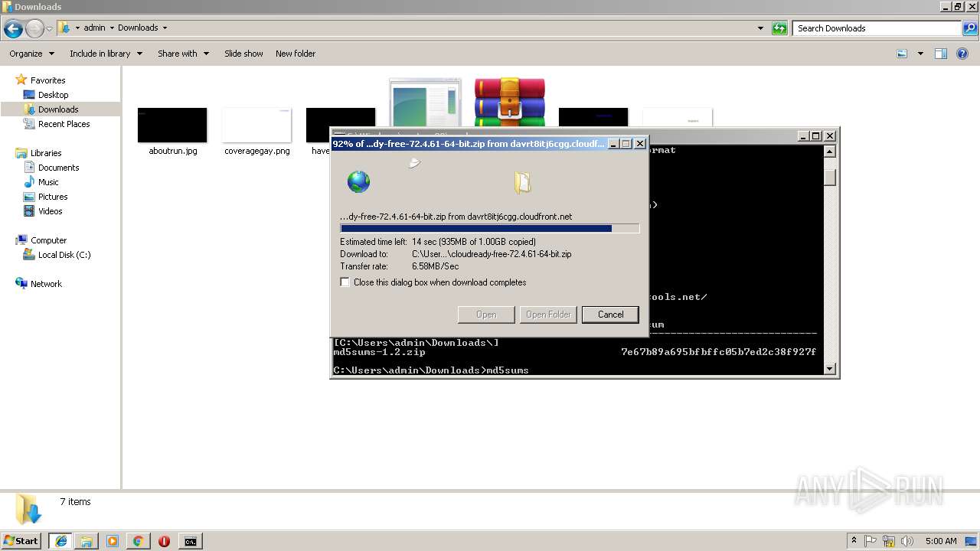This screenshot has width=980, height=551.
Task: Click Action Center flag icon in tray
Action: 871,541
